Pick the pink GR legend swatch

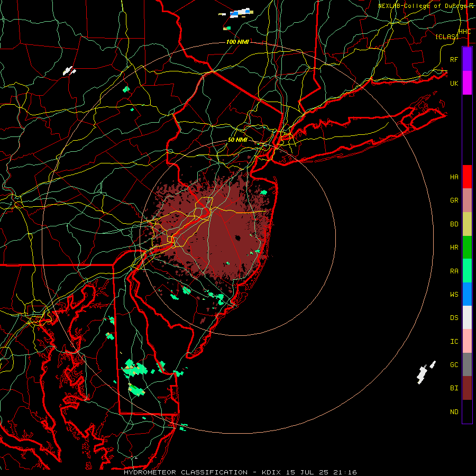coord(467,200)
